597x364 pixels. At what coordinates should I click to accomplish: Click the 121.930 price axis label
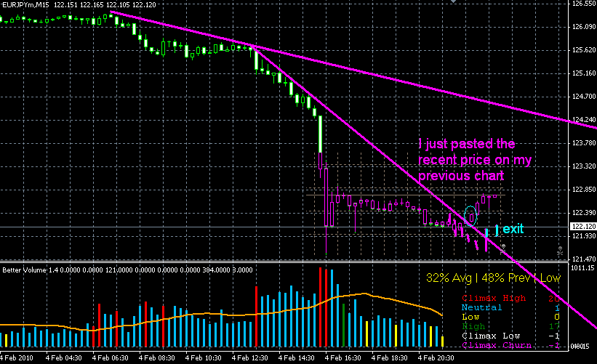(x=583, y=236)
